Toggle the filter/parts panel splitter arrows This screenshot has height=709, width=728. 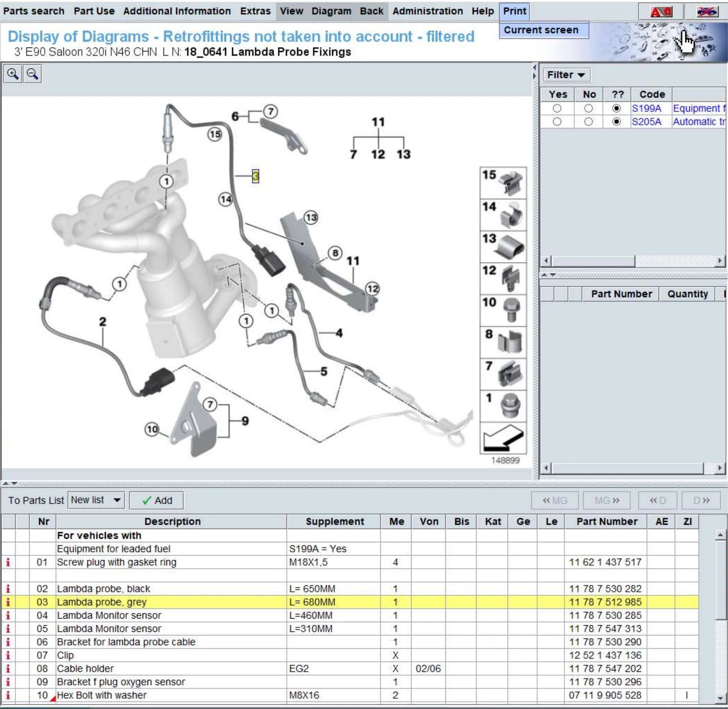pos(548,275)
